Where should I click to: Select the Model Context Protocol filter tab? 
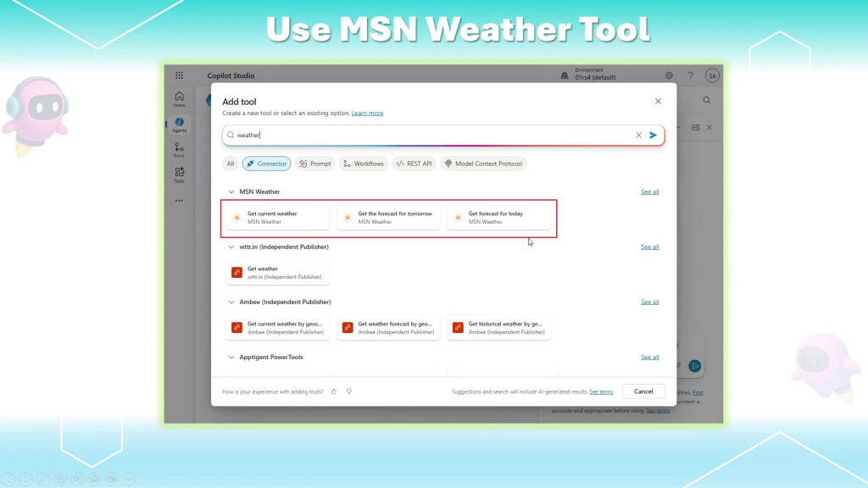[483, 164]
